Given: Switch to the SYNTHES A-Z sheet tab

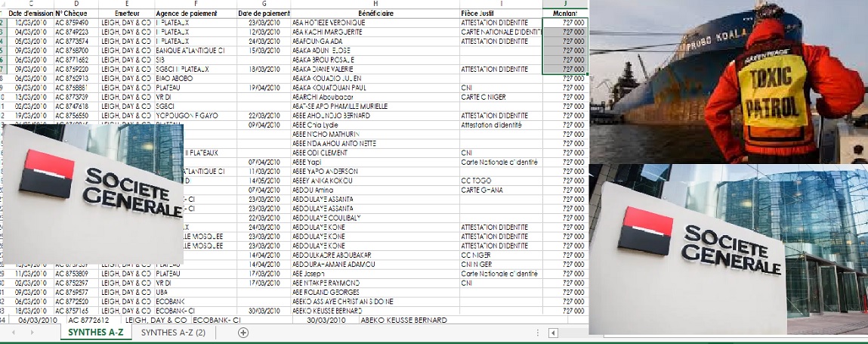Looking at the screenshot, I should coord(96,333).
